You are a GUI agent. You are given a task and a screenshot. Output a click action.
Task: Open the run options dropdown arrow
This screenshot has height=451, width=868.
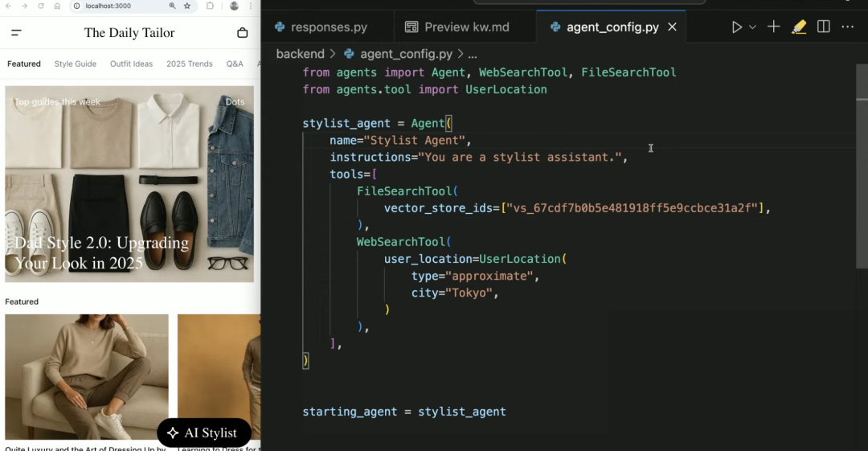click(x=753, y=27)
